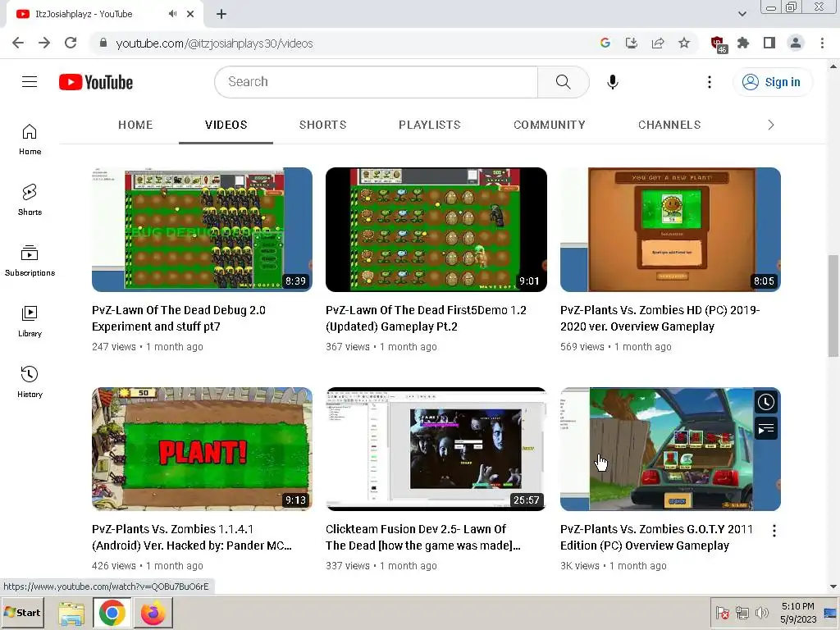Open the COMMUNITY tab

tap(549, 125)
